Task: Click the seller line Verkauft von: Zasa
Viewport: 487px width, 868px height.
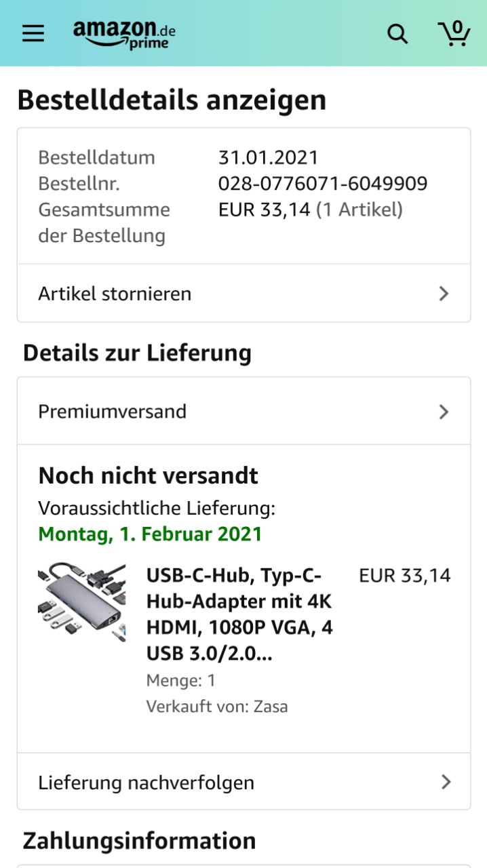Action: click(x=217, y=707)
